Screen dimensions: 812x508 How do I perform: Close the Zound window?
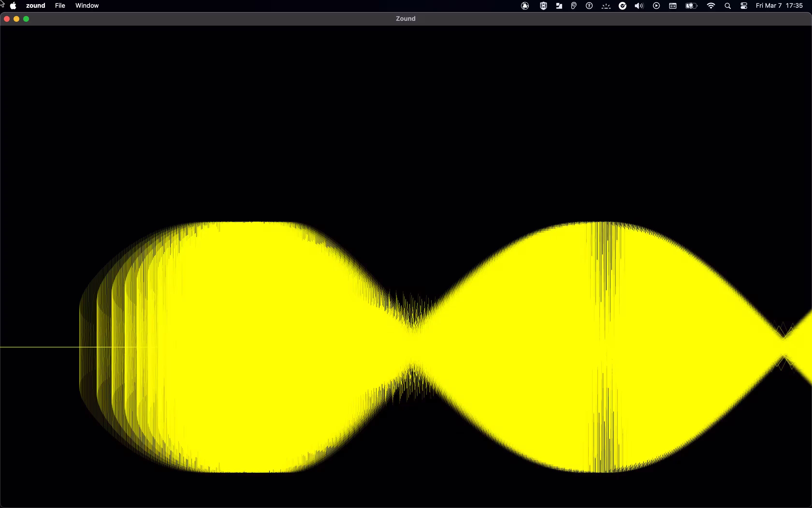click(7, 19)
